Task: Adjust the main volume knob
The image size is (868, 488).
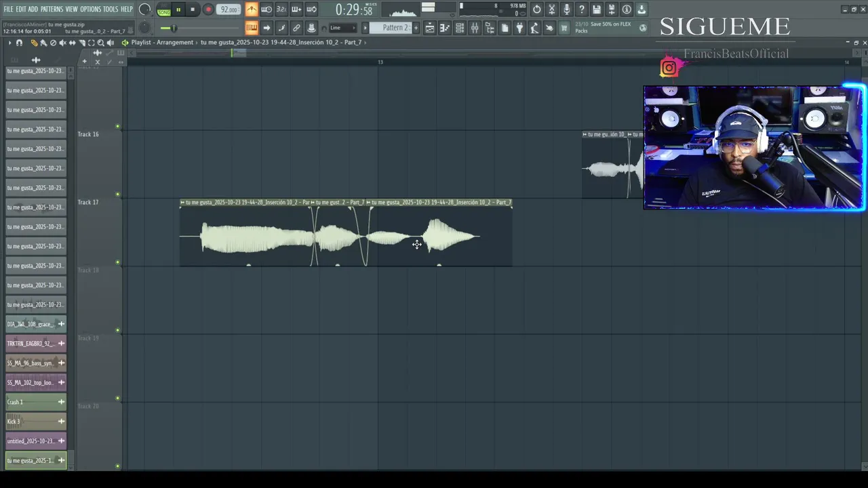Action: coord(144,9)
